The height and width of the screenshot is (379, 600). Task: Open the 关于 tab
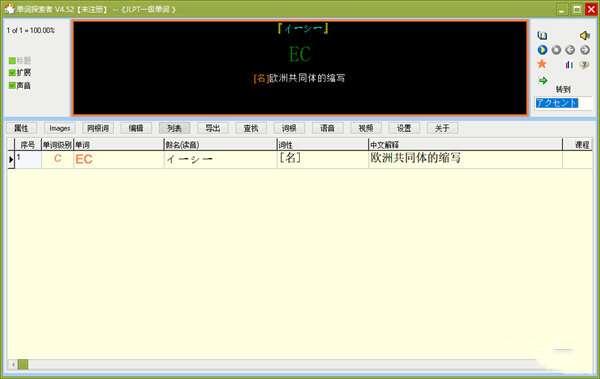click(x=442, y=128)
